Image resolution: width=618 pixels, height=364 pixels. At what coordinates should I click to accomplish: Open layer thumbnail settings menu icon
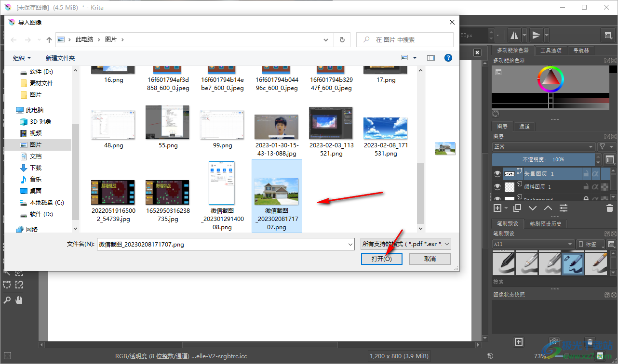(610, 159)
